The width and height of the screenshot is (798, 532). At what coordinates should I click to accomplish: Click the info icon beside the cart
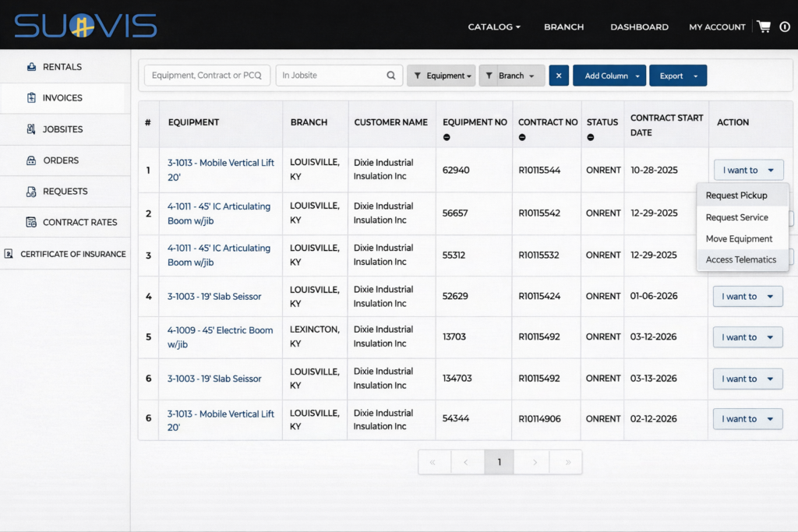(786, 25)
